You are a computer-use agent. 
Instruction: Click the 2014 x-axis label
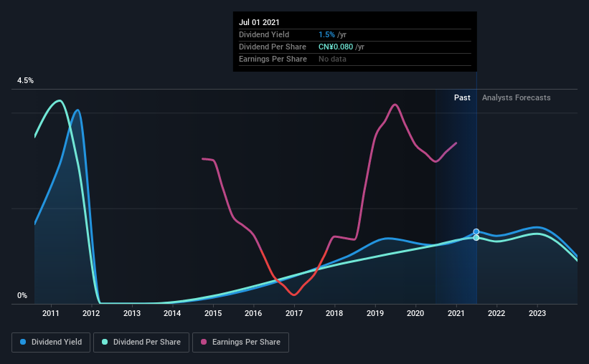coord(172,313)
